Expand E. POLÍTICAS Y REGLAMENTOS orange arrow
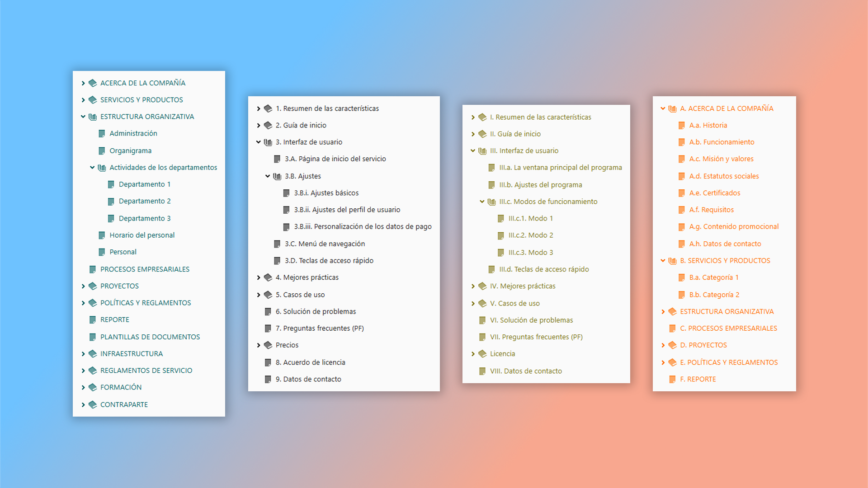 (663, 362)
